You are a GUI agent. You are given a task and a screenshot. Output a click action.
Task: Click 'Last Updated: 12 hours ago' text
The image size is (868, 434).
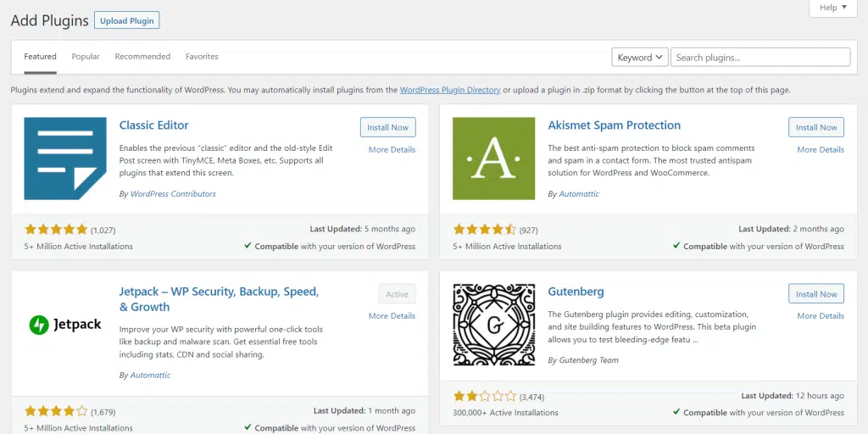[793, 395]
